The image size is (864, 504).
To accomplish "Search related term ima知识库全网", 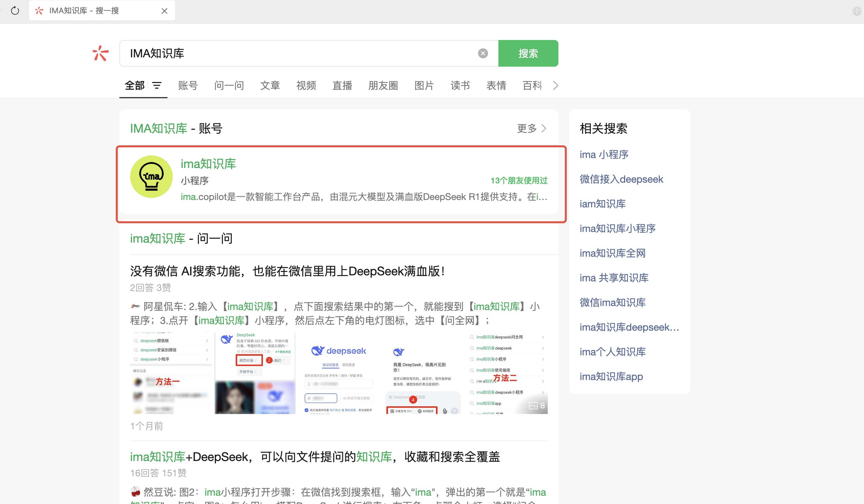I will 612,253.
